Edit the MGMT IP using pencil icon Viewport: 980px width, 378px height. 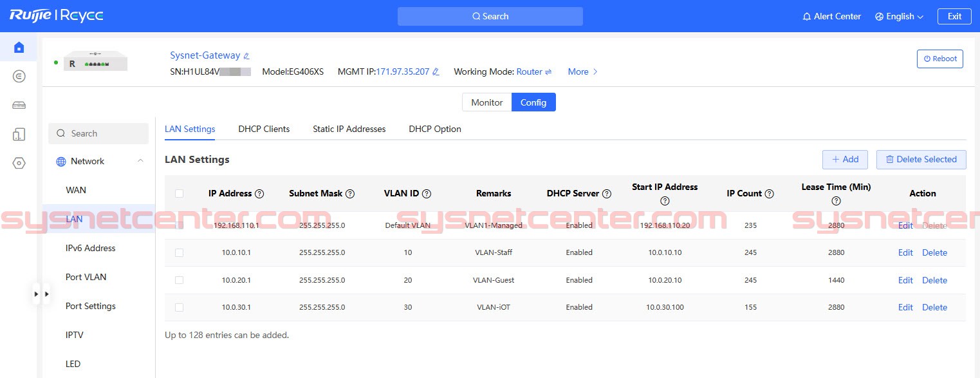click(x=436, y=72)
